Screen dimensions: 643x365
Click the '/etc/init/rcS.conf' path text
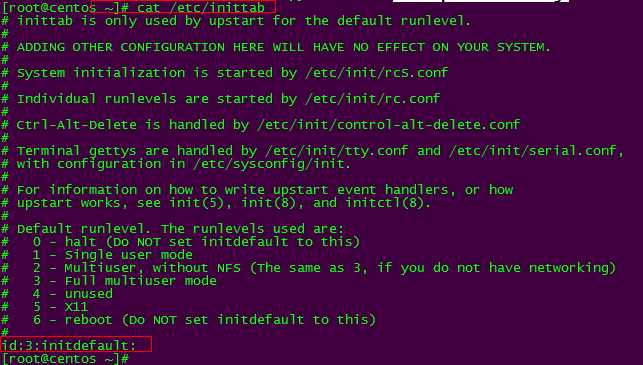(376, 73)
